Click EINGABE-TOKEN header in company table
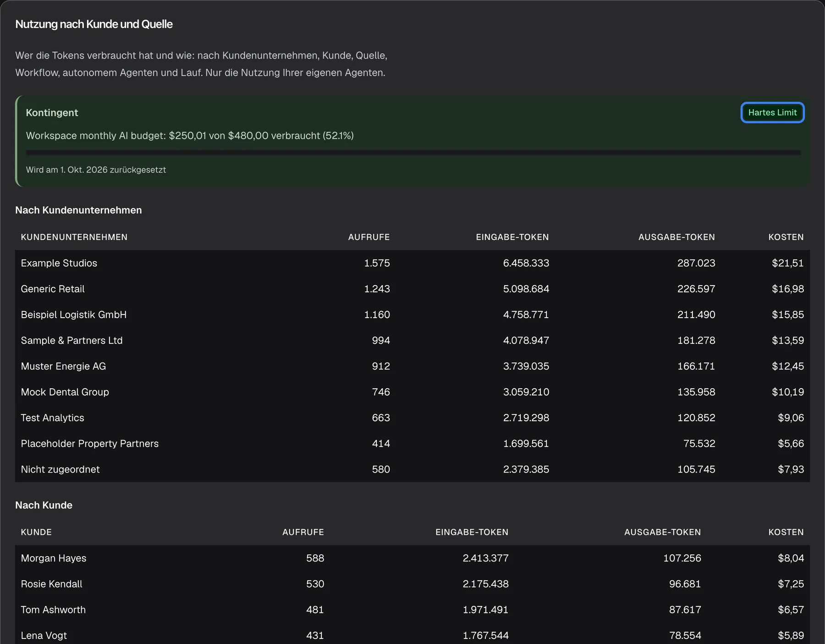The height and width of the screenshot is (644, 825). tap(512, 237)
